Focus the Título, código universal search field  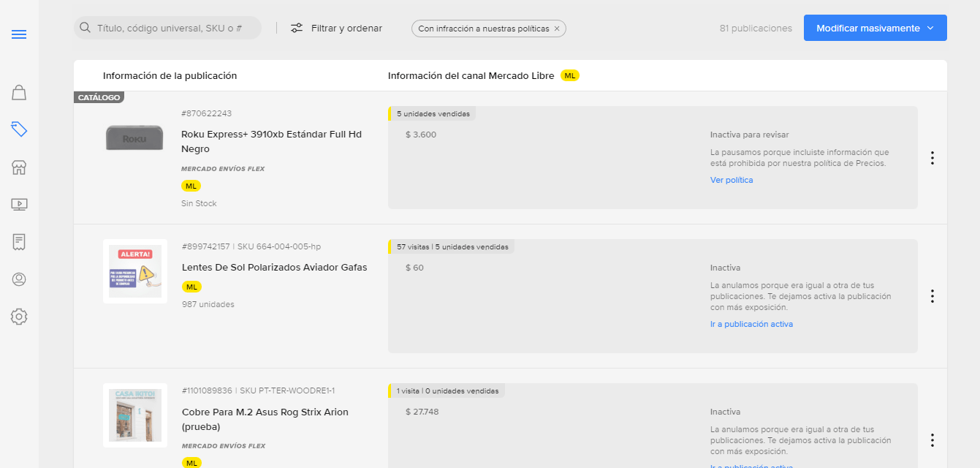[x=167, y=28]
